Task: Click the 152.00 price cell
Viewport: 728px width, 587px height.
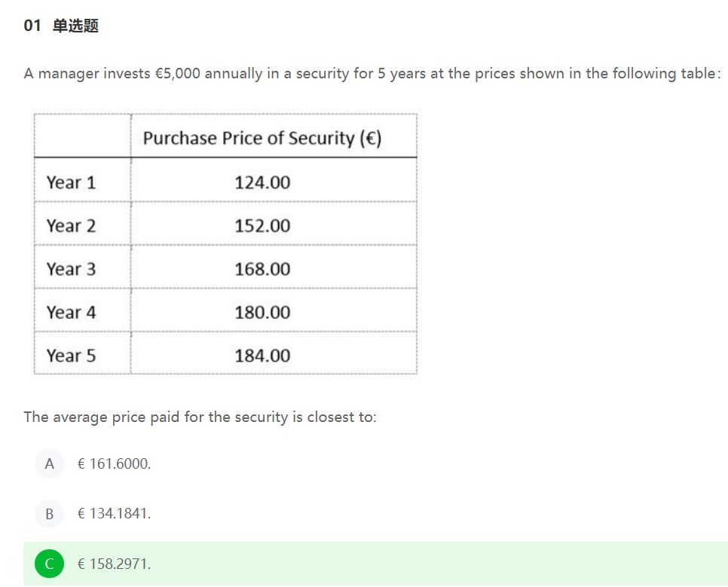Action: pos(262,226)
